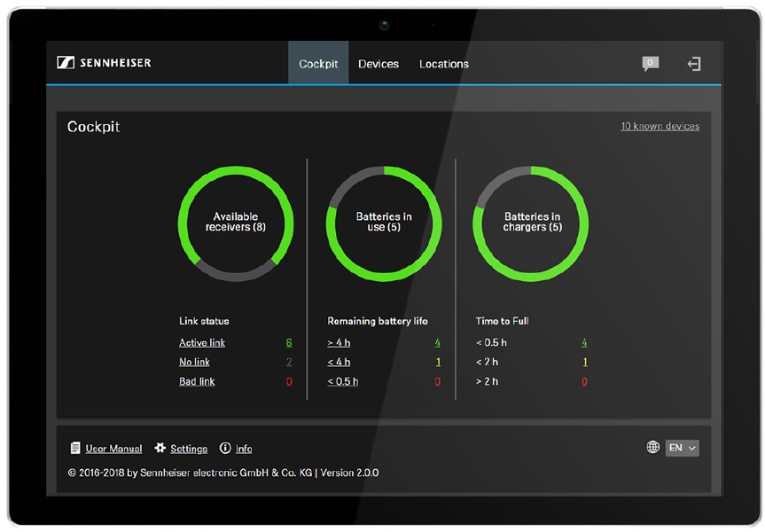
Task: Click the Info circle icon
Action: click(225, 449)
